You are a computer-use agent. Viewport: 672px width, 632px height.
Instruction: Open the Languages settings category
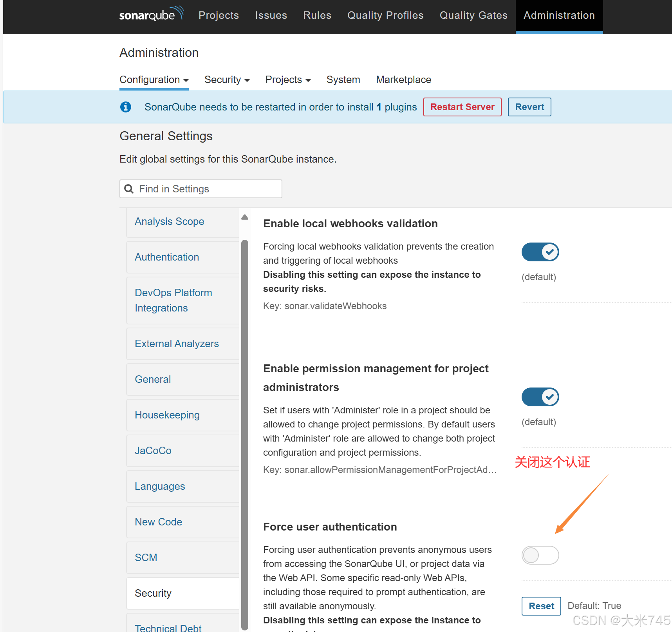tap(182, 486)
